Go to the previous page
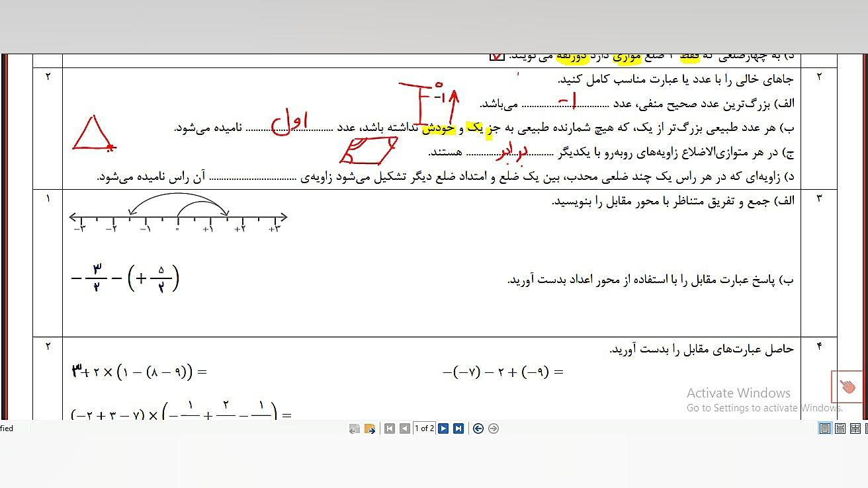 (x=404, y=428)
